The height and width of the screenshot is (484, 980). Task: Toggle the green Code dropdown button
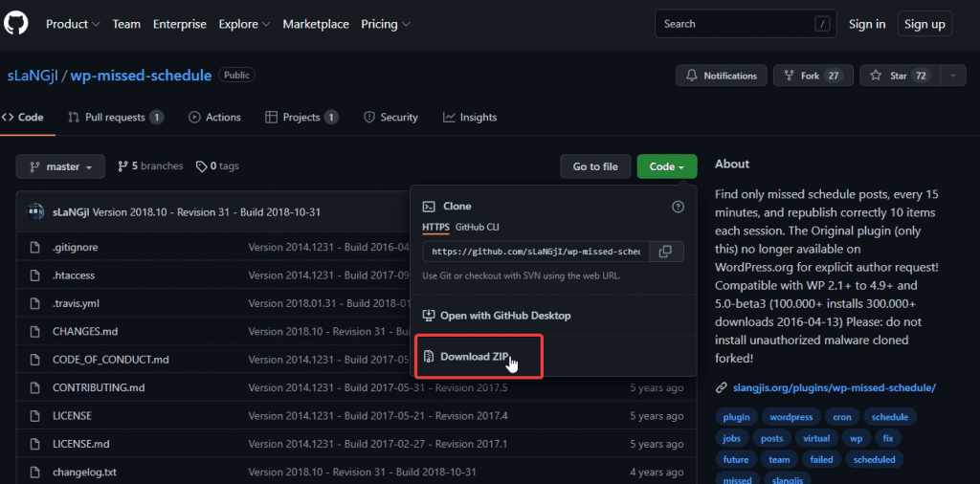(x=667, y=166)
